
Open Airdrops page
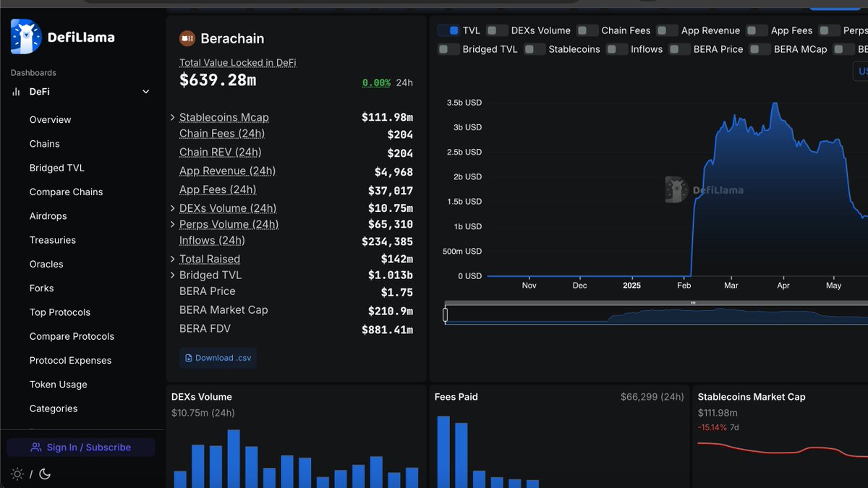(x=48, y=216)
